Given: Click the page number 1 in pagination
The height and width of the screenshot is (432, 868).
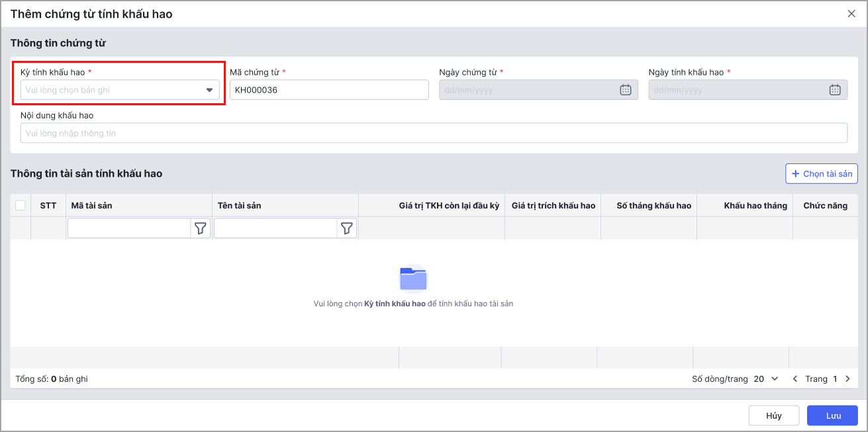Looking at the screenshot, I should coord(835,379).
